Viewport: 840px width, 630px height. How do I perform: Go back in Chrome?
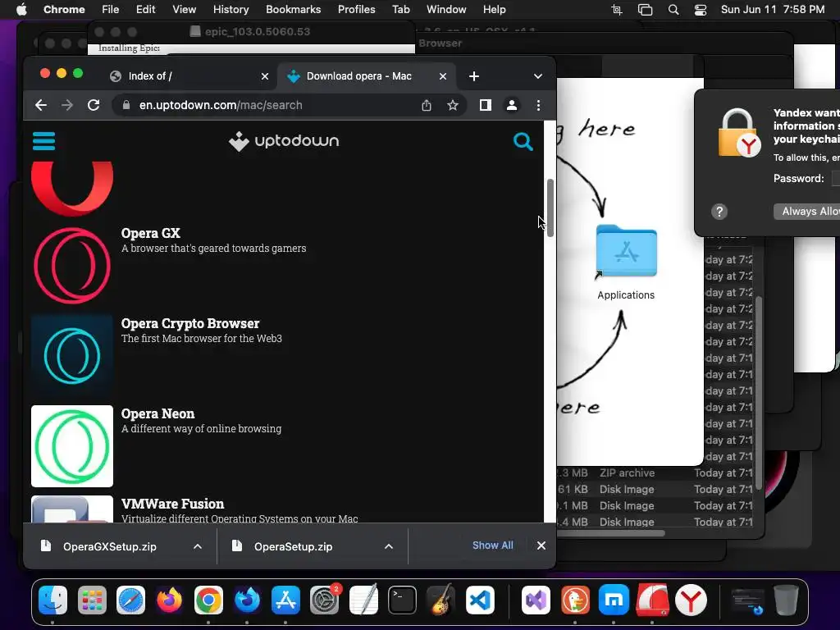tap(41, 105)
